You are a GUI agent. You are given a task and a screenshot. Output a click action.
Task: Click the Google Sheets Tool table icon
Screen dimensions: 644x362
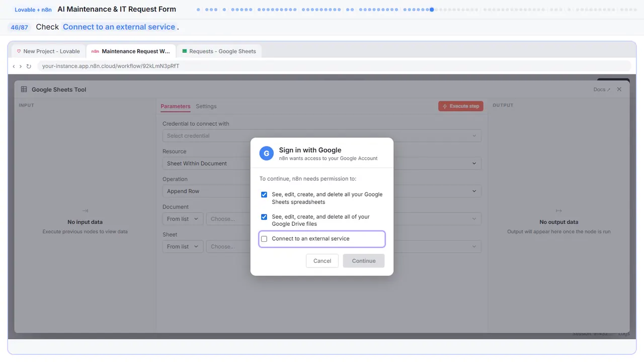(24, 89)
